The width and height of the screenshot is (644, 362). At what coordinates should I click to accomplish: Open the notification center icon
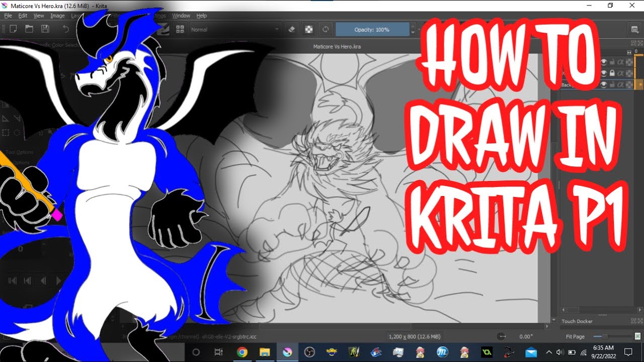628,352
